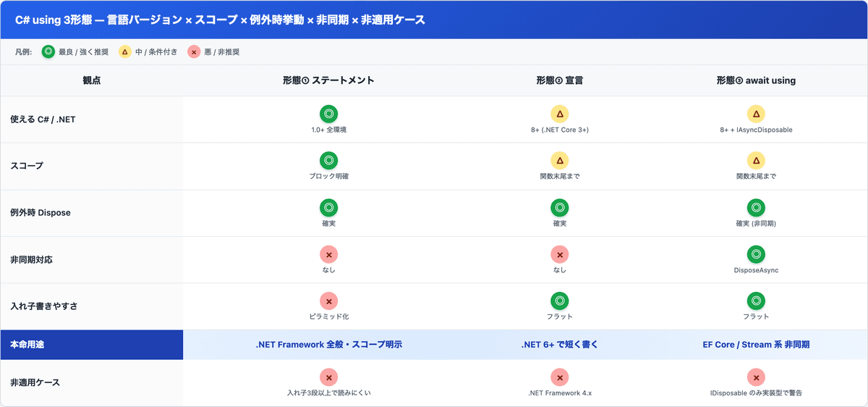Click the green icon above 'ブロック明確'
The image size is (868, 407).
pos(328,161)
